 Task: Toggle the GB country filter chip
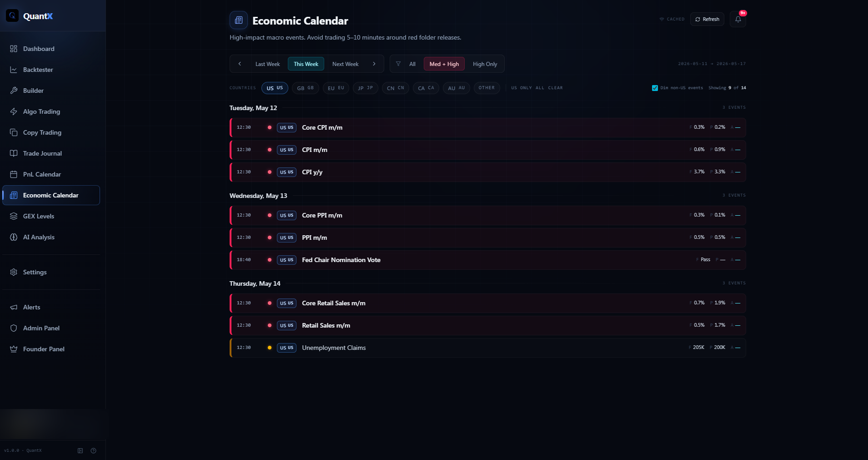306,88
